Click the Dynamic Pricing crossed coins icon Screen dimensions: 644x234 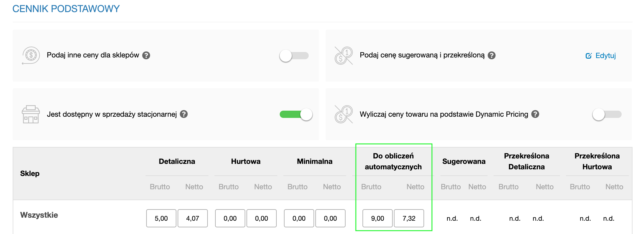click(x=344, y=114)
